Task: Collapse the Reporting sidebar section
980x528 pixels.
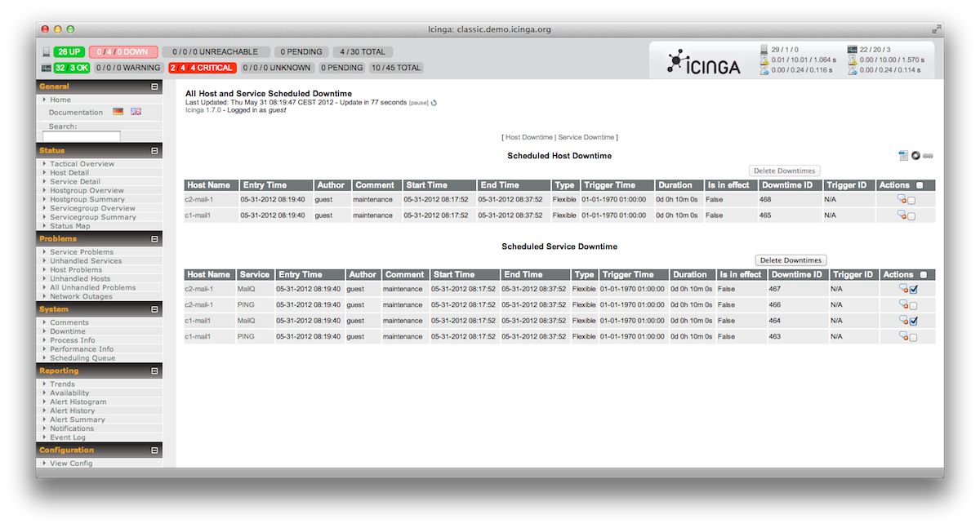Action: coord(154,371)
